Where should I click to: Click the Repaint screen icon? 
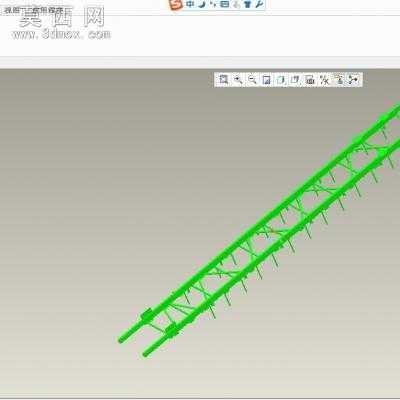(267, 79)
